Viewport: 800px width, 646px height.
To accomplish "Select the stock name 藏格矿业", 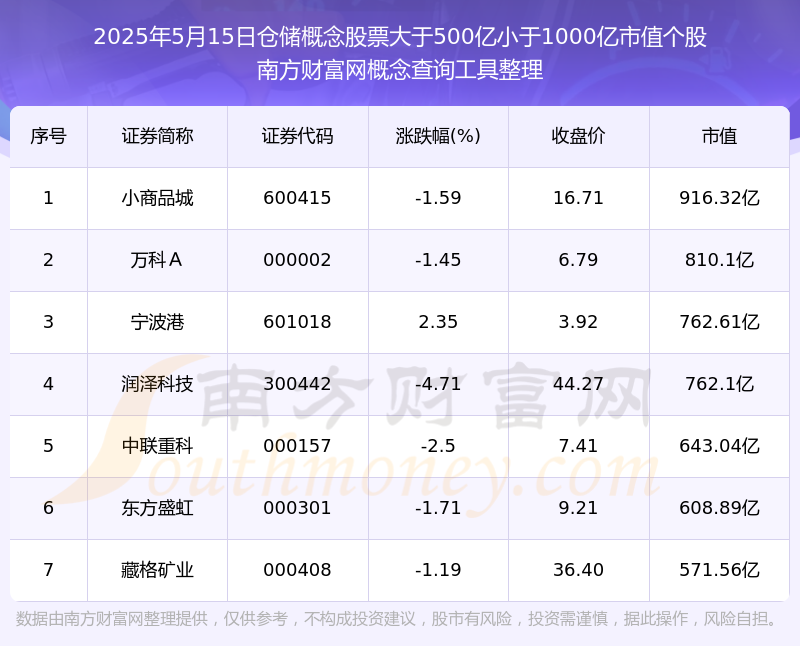I will 157,570.
